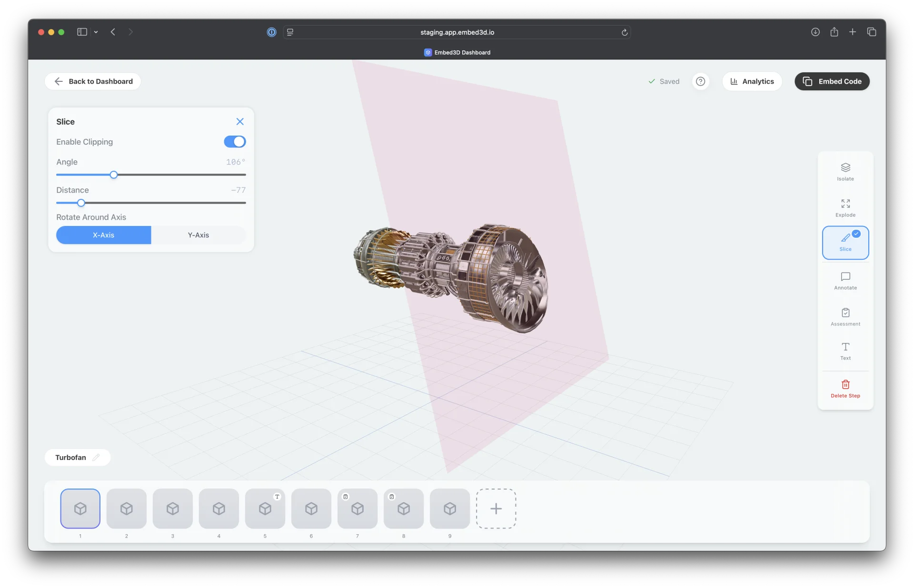Select the Annotate tool
The image size is (914, 588).
(x=845, y=281)
